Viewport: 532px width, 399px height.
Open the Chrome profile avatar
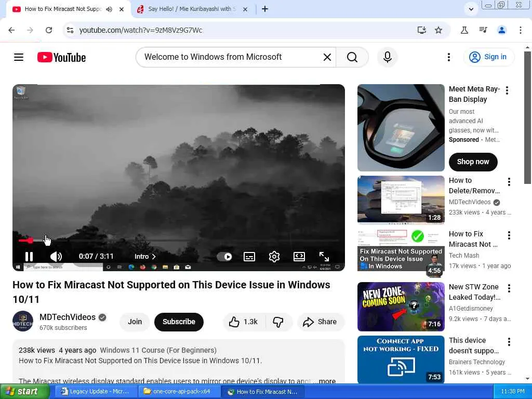(x=502, y=30)
